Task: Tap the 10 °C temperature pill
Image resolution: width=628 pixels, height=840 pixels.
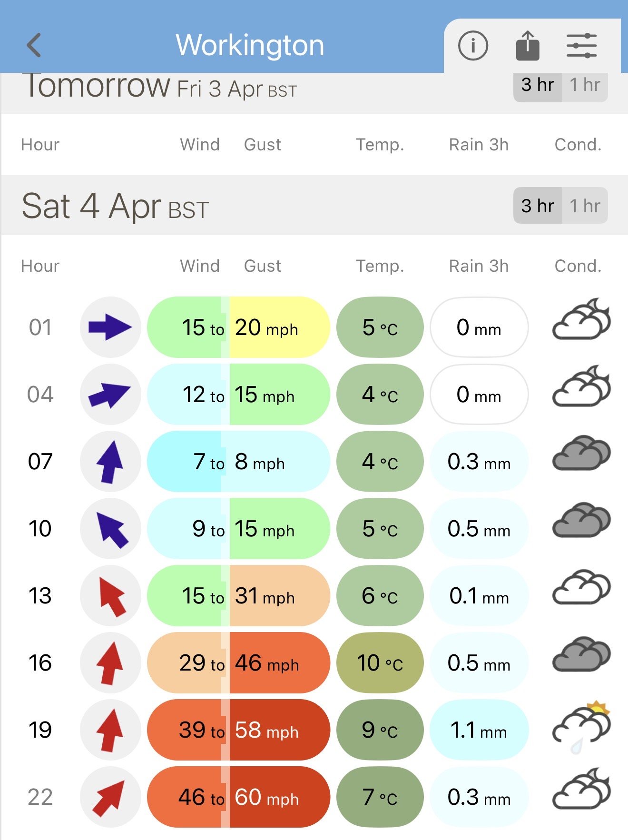Action: [380, 662]
